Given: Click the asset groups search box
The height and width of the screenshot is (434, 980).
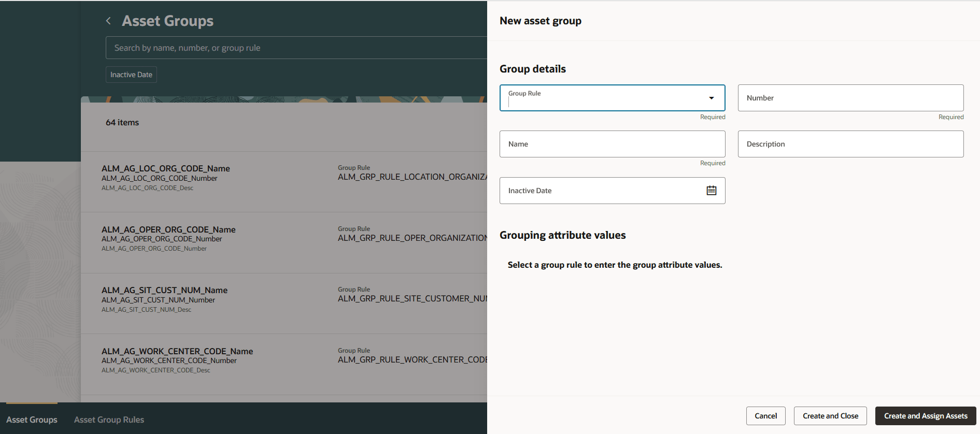Looking at the screenshot, I should point(295,48).
